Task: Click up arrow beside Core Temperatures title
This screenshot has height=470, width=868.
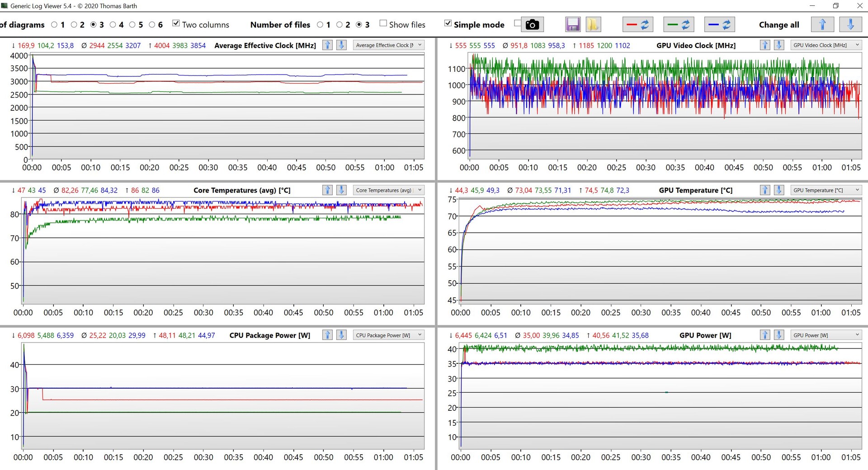Action: pos(327,190)
